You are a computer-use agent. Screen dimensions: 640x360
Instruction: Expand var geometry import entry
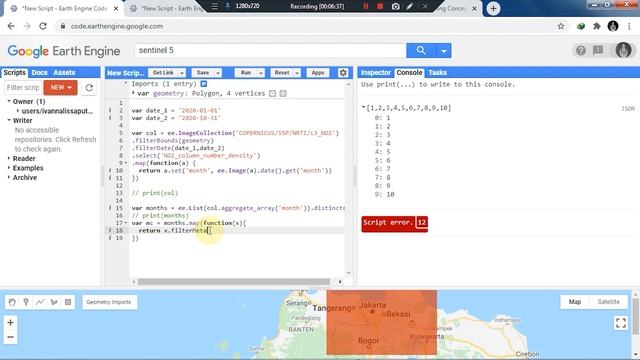(x=133, y=93)
